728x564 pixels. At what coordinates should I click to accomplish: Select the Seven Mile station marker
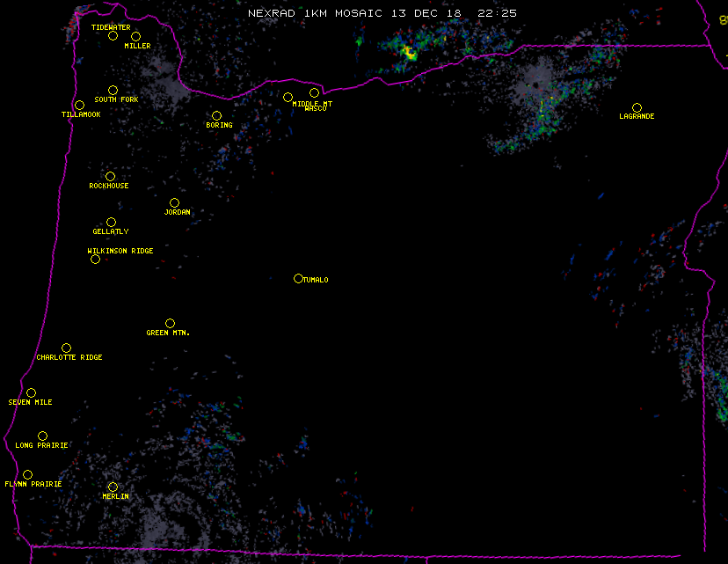coord(31,392)
